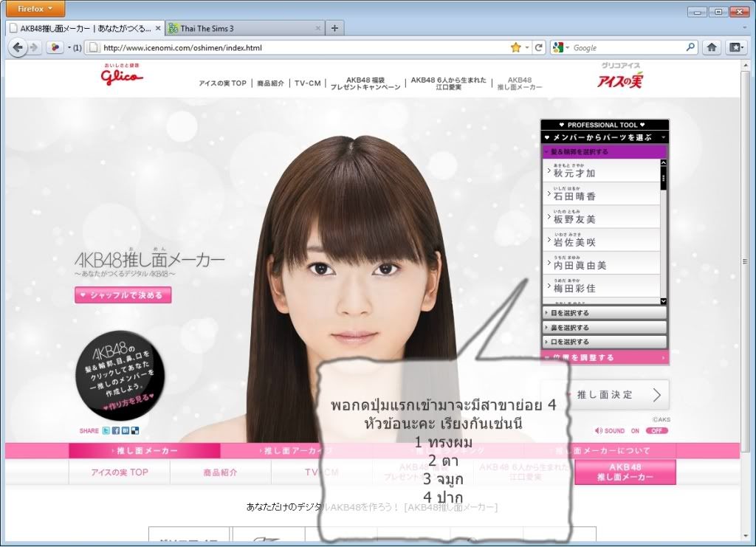
Task: Click the sound speaker icon
Action: (598, 431)
